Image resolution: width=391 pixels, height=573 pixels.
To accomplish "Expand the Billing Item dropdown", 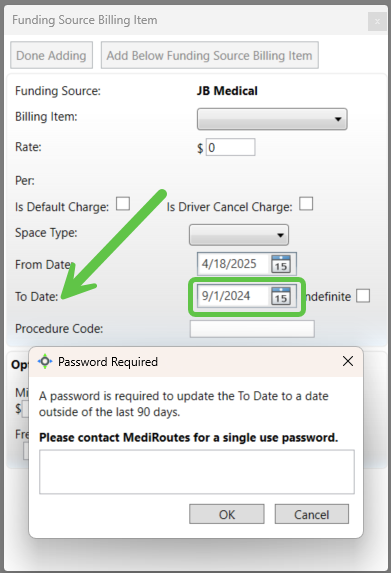I will 272,119.
